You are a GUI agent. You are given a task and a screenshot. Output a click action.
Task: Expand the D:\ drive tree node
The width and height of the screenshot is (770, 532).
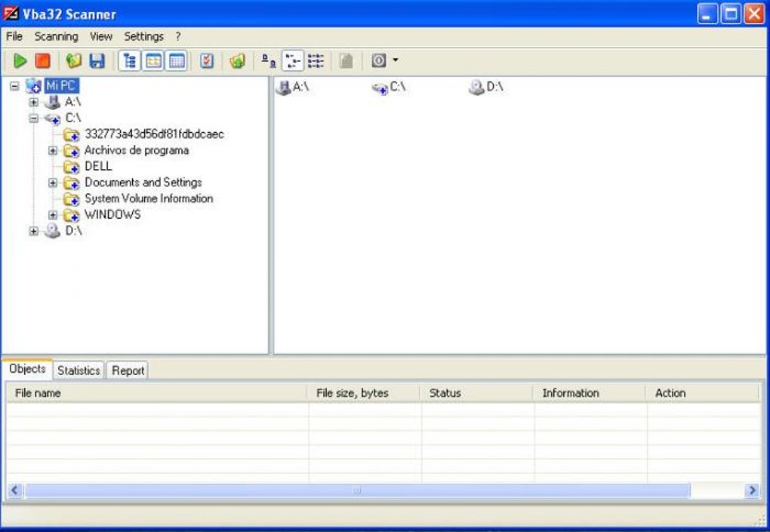[x=33, y=231]
